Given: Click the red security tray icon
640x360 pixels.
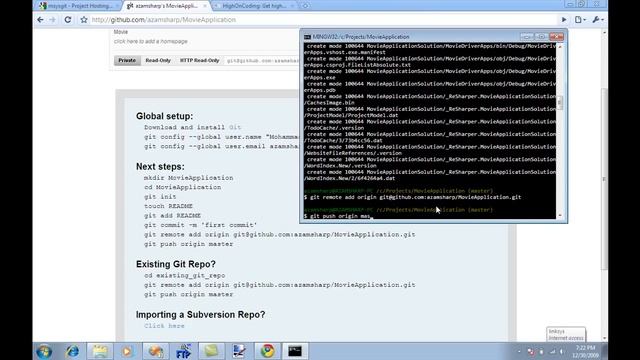Looking at the screenshot, I should coord(531,351).
